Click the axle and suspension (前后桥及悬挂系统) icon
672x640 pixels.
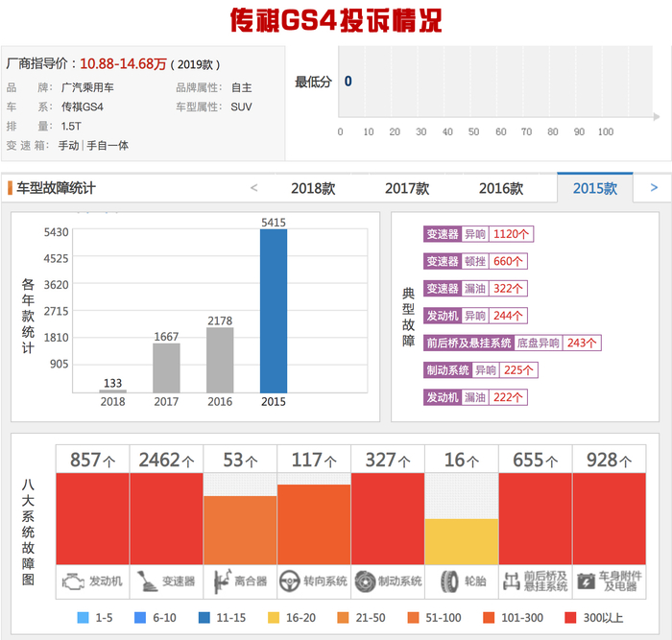[x=512, y=581]
